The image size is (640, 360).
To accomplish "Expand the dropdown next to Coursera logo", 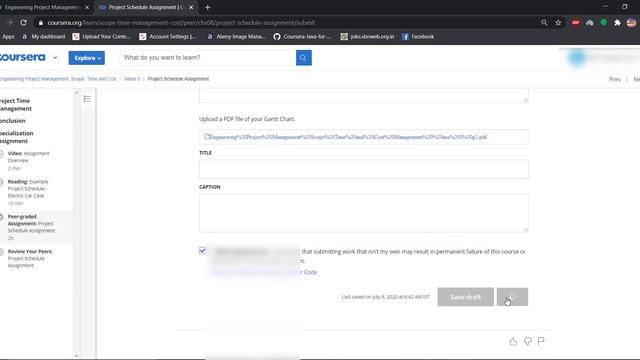I will click(x=55, y=58).
